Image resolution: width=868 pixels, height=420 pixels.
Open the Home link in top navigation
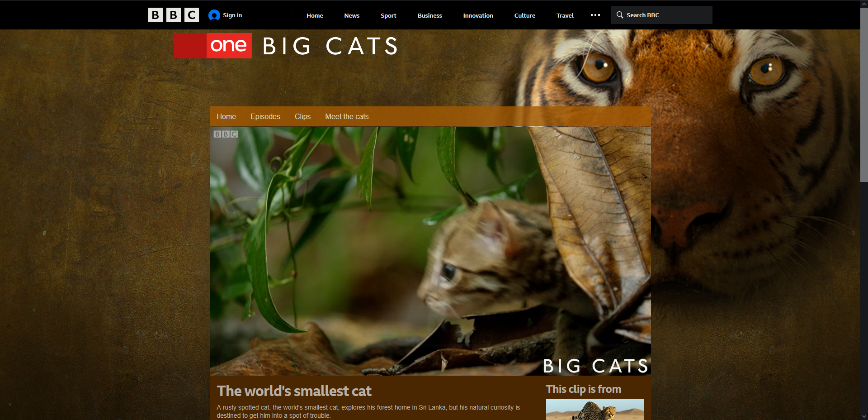pos(315,15)
